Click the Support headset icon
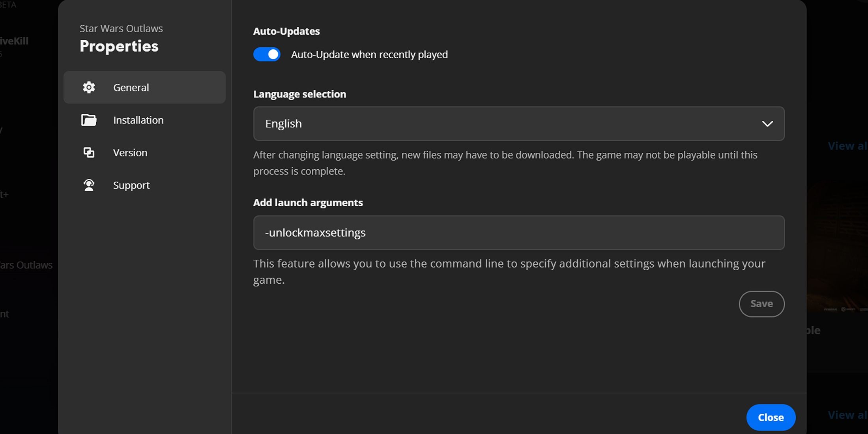 tap(88, 184)
